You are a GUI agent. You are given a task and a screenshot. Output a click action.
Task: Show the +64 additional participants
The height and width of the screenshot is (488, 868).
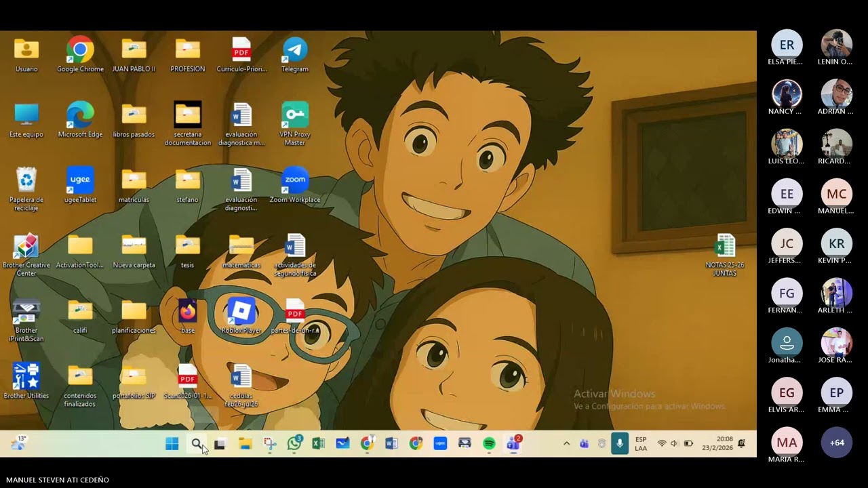coord(837,443)
